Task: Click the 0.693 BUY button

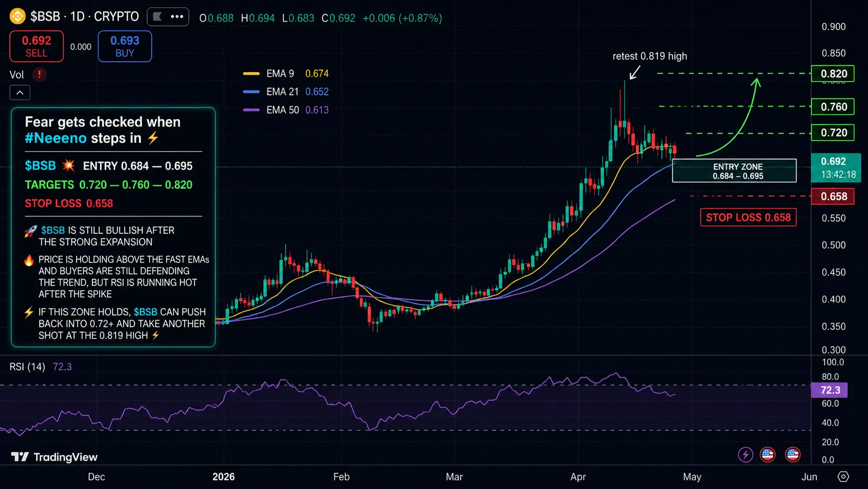Action: 125,46
